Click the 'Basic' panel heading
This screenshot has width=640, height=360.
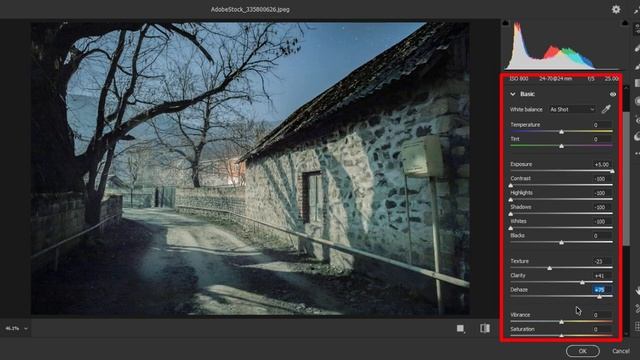tap(527, 94)
